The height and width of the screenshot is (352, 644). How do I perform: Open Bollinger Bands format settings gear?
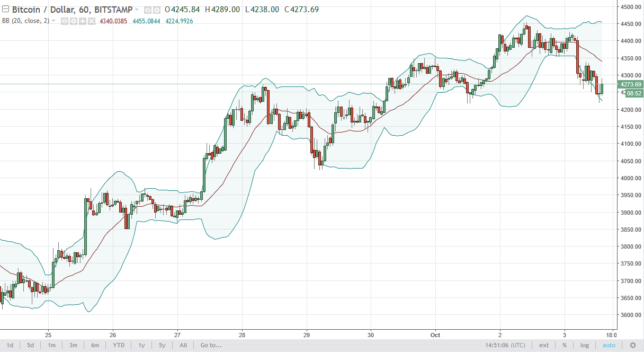tap(74, 21)
